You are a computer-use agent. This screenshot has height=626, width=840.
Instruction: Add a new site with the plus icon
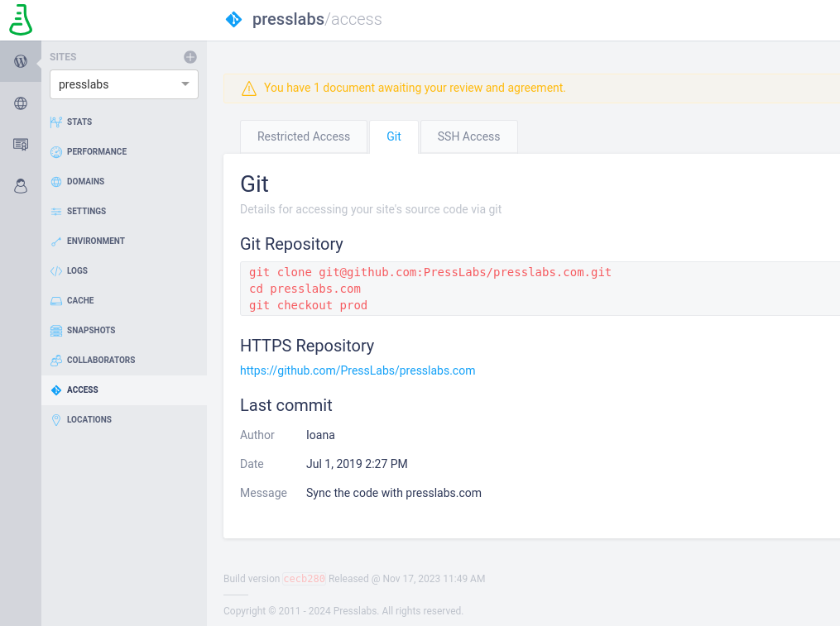[x=190, y=57]
